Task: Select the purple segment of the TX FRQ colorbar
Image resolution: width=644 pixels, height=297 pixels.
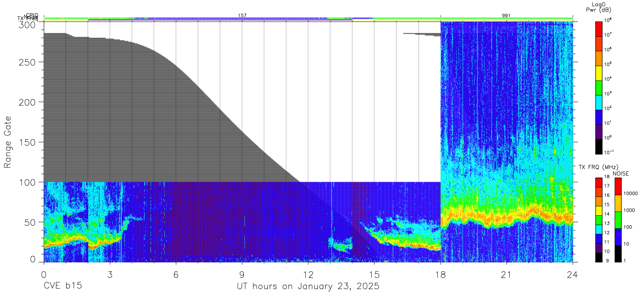Action: (x=599, y=248)
